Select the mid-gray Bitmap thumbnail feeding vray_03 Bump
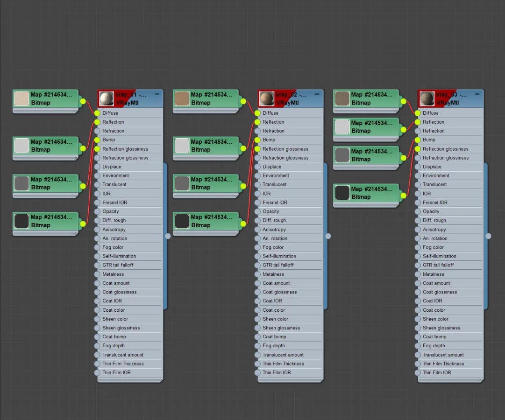The image size is (505, 420). click(342, 155)
